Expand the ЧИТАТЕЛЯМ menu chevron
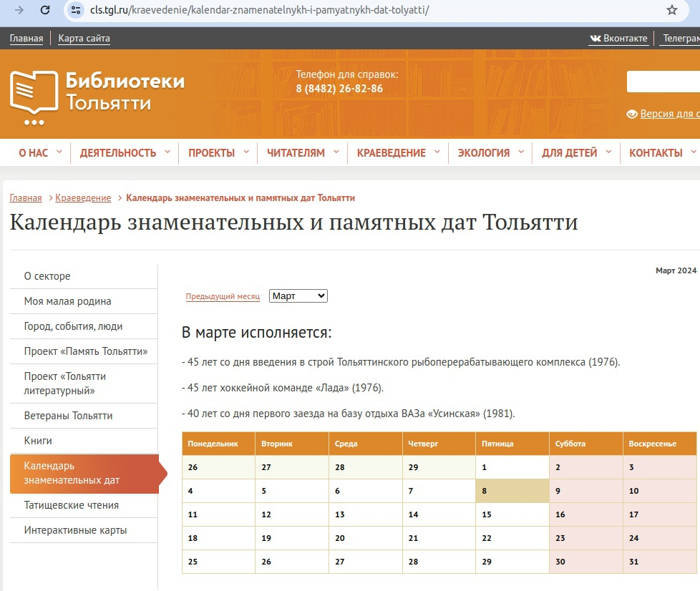The width and height of the screenshot is (700, 591). 336,152
